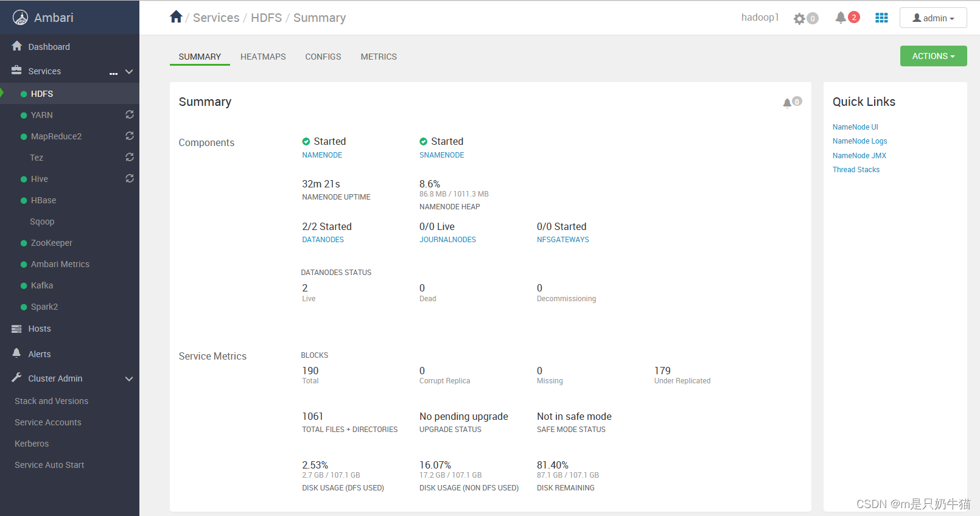Click Services briefcase icon in sidebar
Viewport: 980px width, 516px height.
[x=16, y=70]
